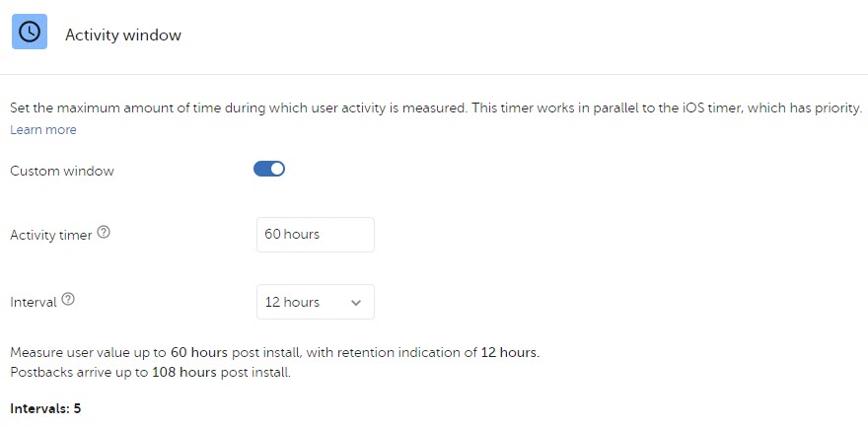
Task: Open the Interval help question-mark icon
Action: (x=68, y=300)
